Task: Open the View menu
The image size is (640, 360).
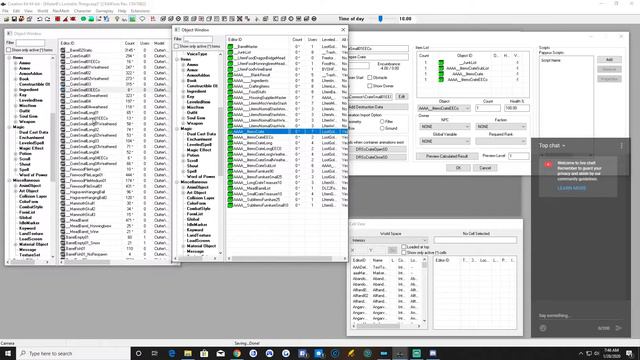Action: click(29, 11)
